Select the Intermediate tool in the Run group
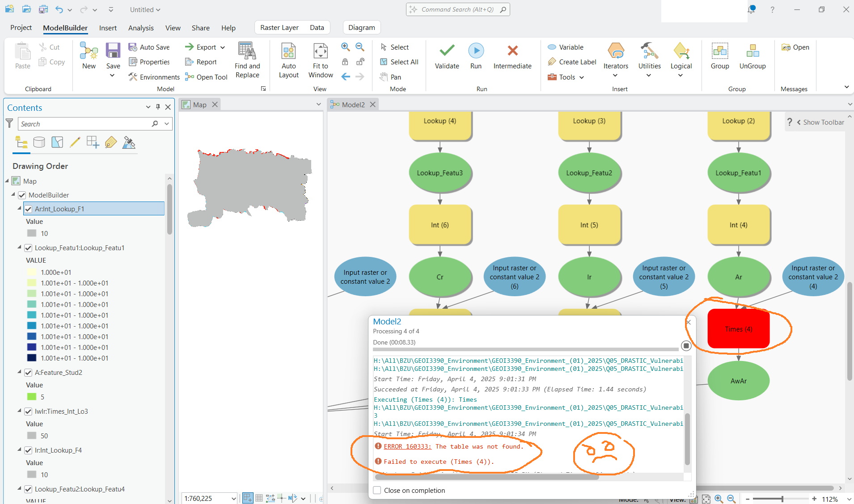This screenshot has width=854, height=504. (x=512, y=55)
